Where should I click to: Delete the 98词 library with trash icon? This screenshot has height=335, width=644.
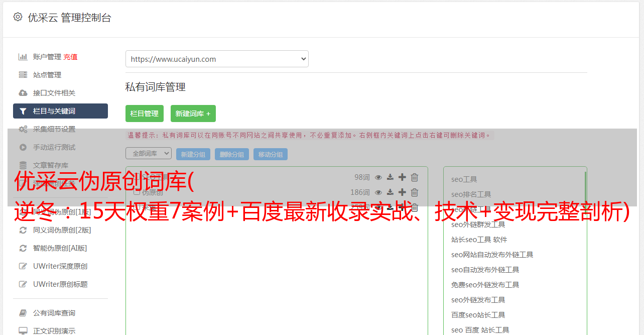(415, 177)
